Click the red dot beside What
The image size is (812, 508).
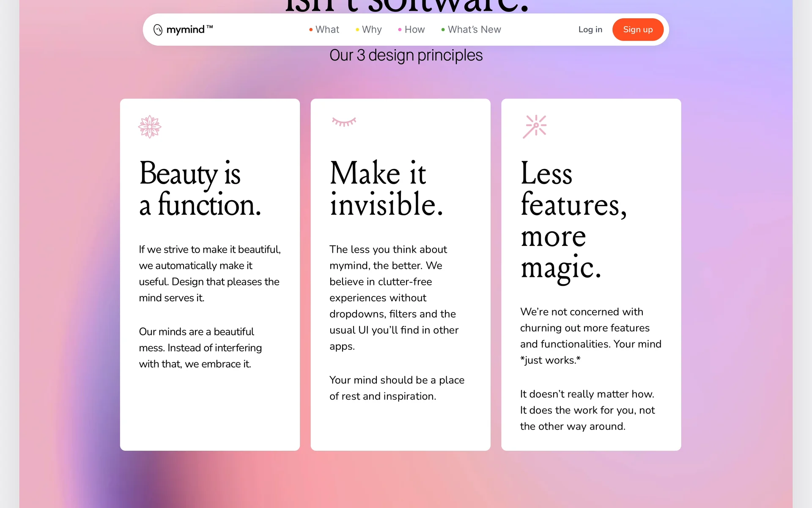coord(311,30)
